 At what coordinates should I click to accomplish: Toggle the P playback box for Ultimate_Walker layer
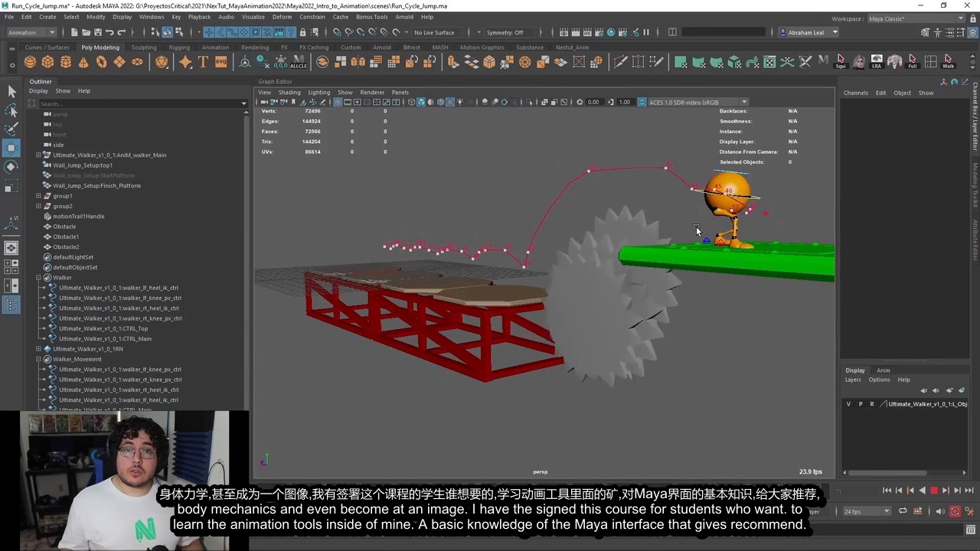coord(860,404)
